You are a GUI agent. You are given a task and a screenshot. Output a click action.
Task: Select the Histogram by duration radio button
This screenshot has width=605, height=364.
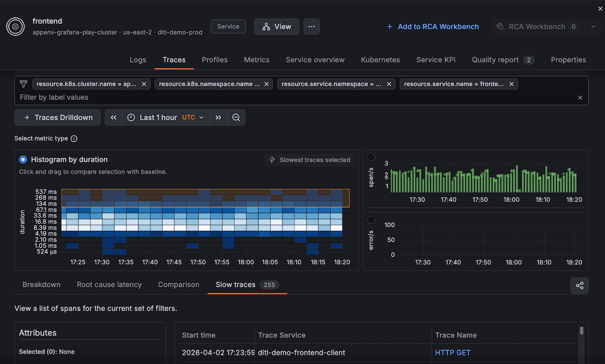click(x=23, y=159)
